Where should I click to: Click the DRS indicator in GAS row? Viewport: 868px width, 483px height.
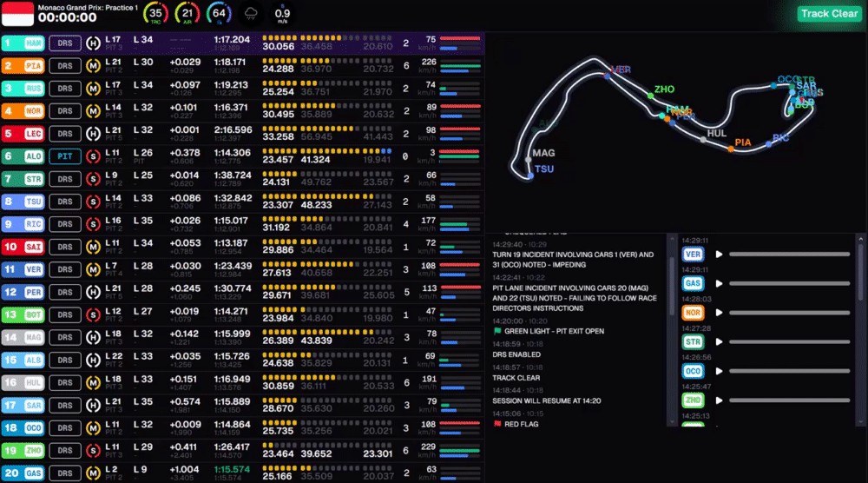tap(65, 473)
